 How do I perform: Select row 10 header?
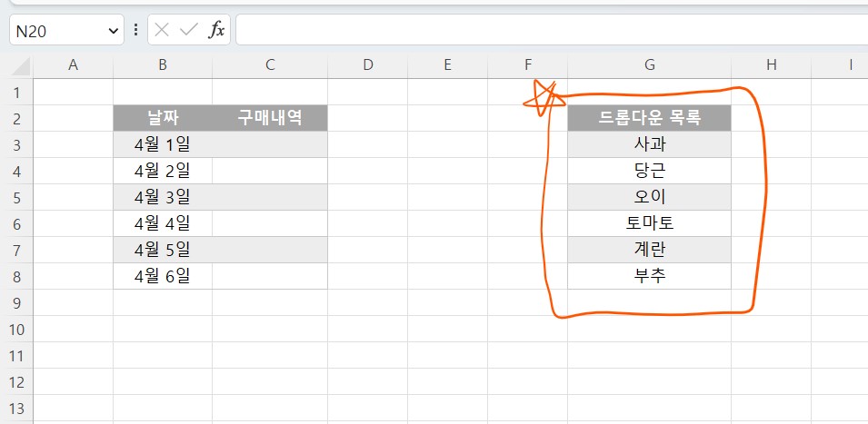click(16, 329)
